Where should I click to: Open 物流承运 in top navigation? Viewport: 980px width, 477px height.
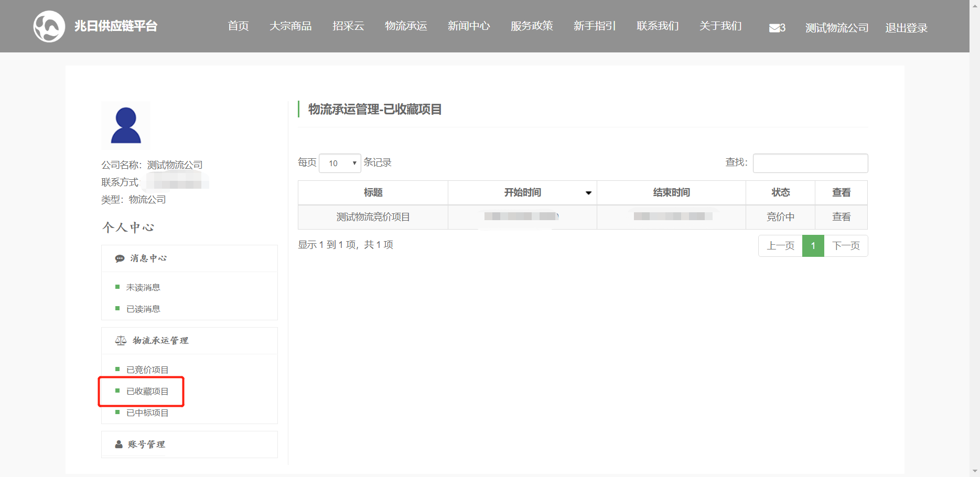(406, 26)
